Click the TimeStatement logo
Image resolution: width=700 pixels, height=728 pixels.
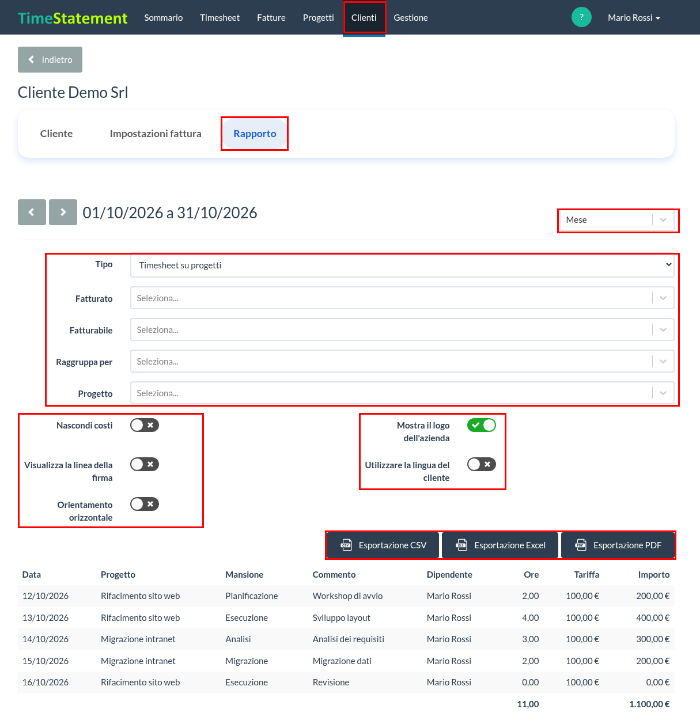pos(73,18)
